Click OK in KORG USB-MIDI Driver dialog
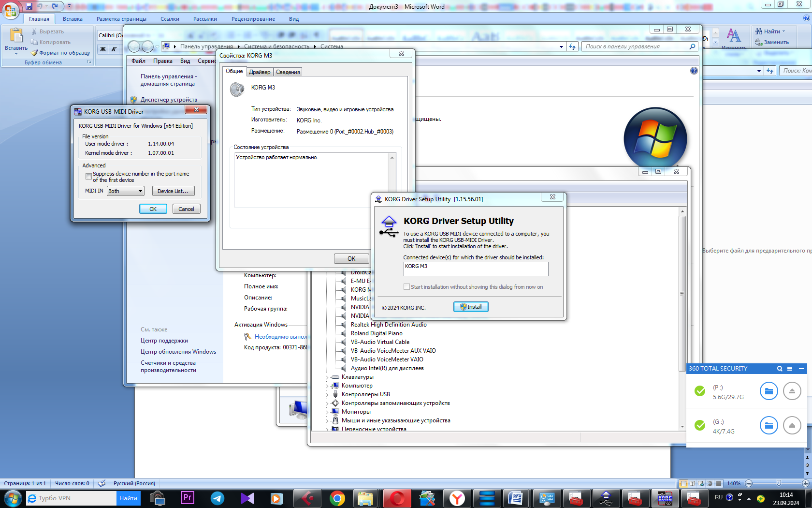 (153, 209)
